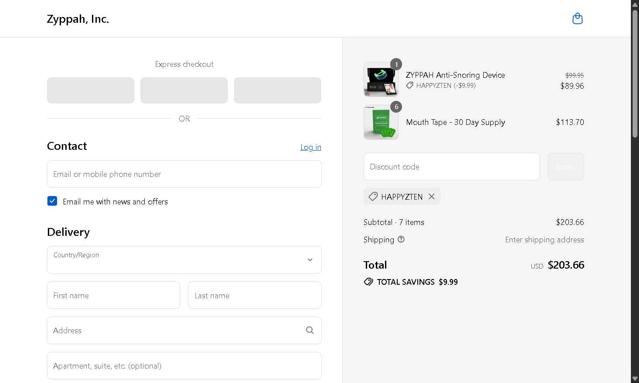Image resolution: width=639 pixels, height=383 pixels.
Task: Focus the Last name field
Action: tap(255, 295)
